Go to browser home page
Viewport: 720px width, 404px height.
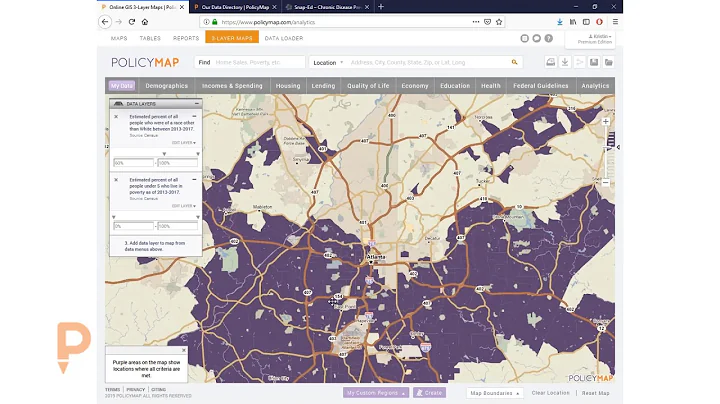click(x=145, y=22)
